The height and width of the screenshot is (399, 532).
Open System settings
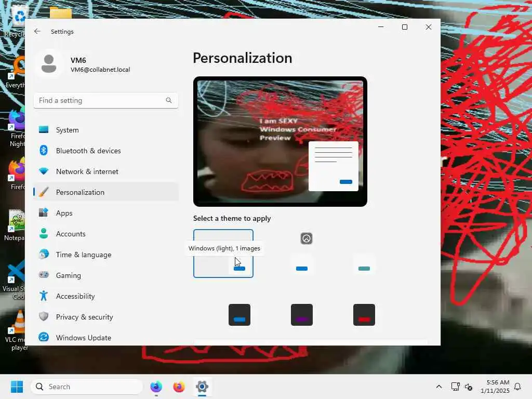106,130
